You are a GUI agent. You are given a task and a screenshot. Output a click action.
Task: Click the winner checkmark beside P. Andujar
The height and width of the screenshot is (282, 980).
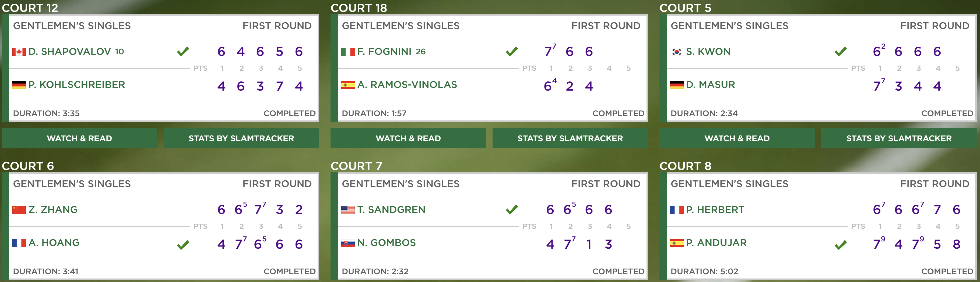[x=840, y=245]
